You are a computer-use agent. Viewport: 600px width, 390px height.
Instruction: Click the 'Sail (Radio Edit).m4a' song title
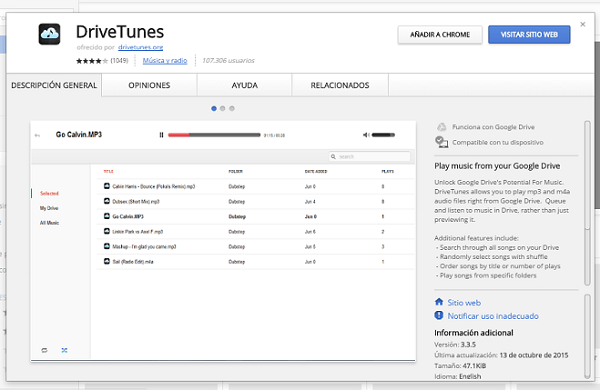(133, 262)
